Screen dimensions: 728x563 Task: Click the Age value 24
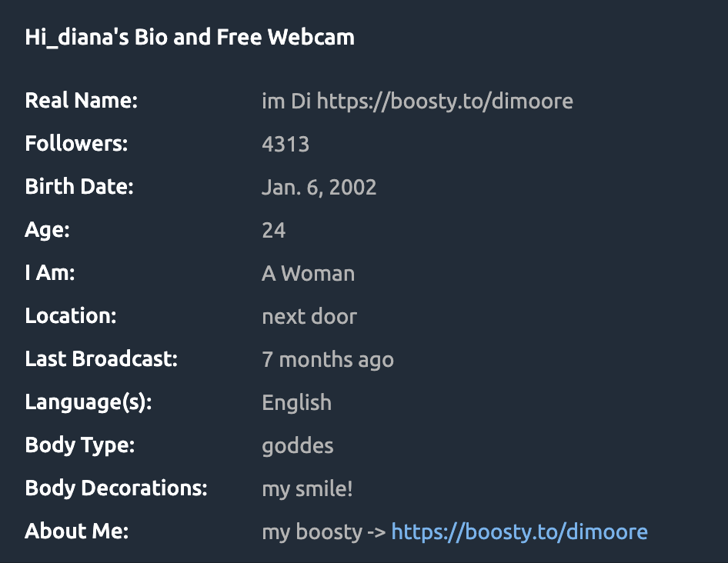[273, 230]
